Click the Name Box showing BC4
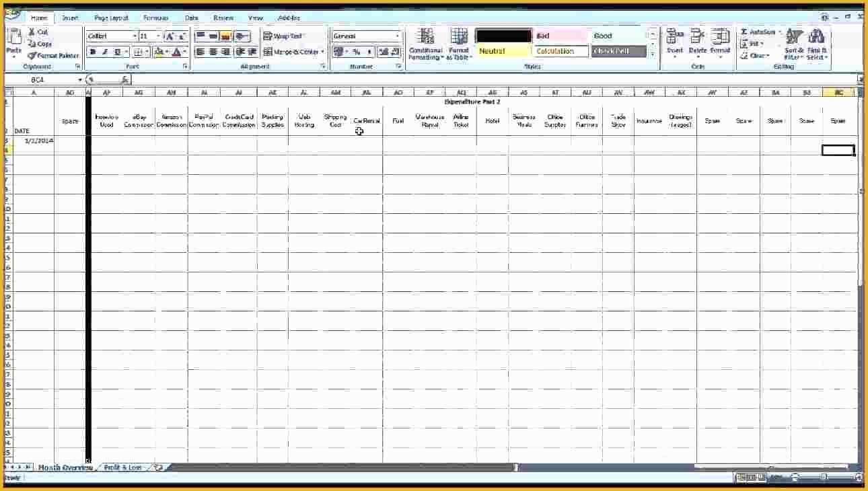 click(42, 79)
